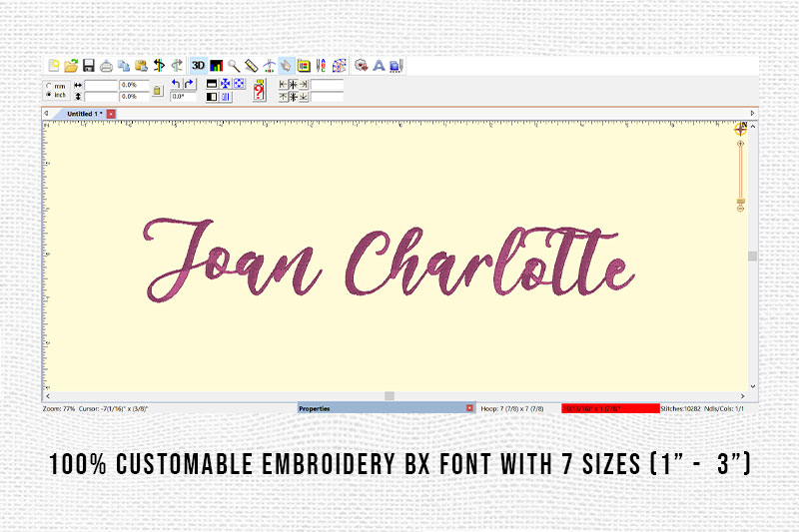Rotate right with the clockwise arrow
799x532 pixels.
(x=189, y=84)
